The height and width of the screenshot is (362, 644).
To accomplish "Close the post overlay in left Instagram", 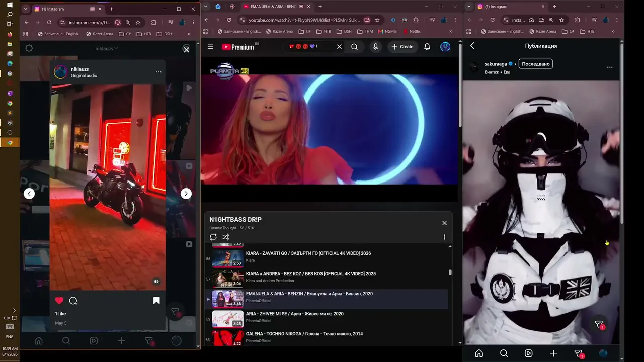I will 186,49.
